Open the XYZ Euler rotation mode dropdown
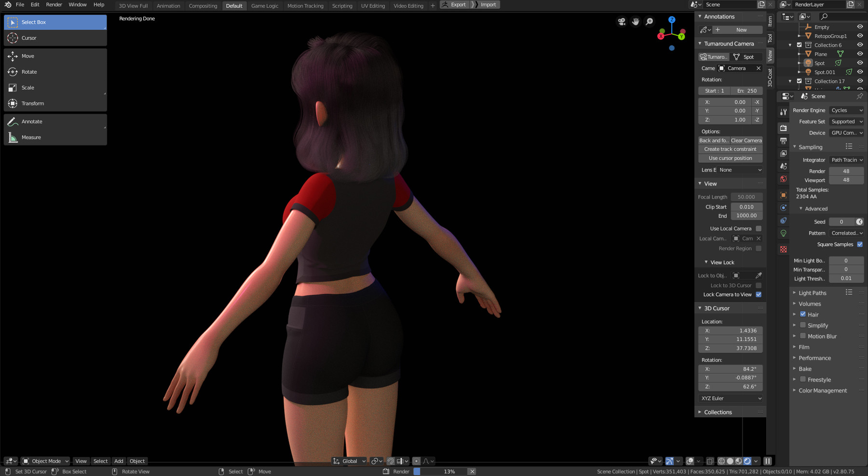 [731, 398]
